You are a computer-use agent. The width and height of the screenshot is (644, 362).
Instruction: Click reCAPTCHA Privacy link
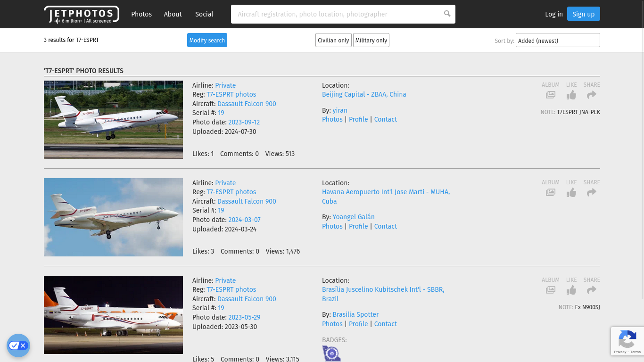pos(620,352)
